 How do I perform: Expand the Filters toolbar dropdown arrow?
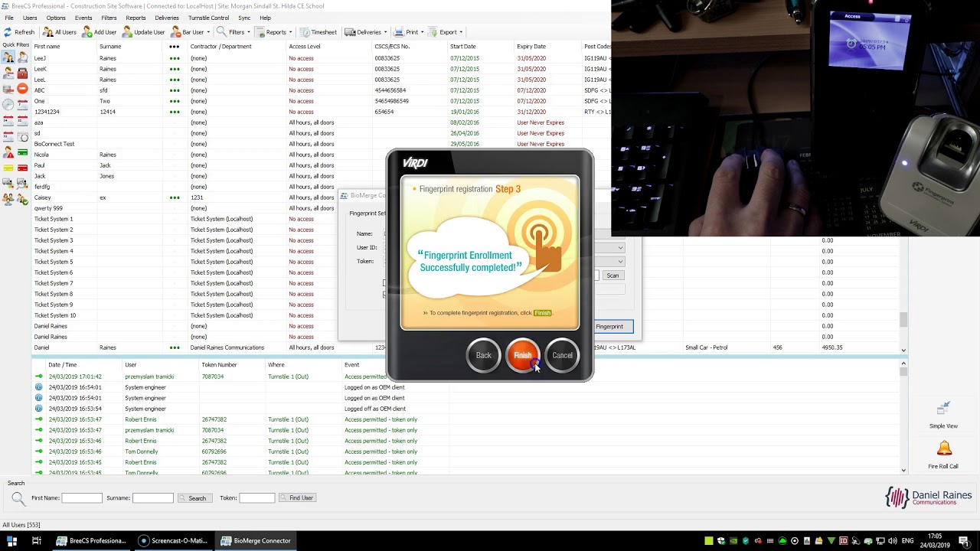249,32
